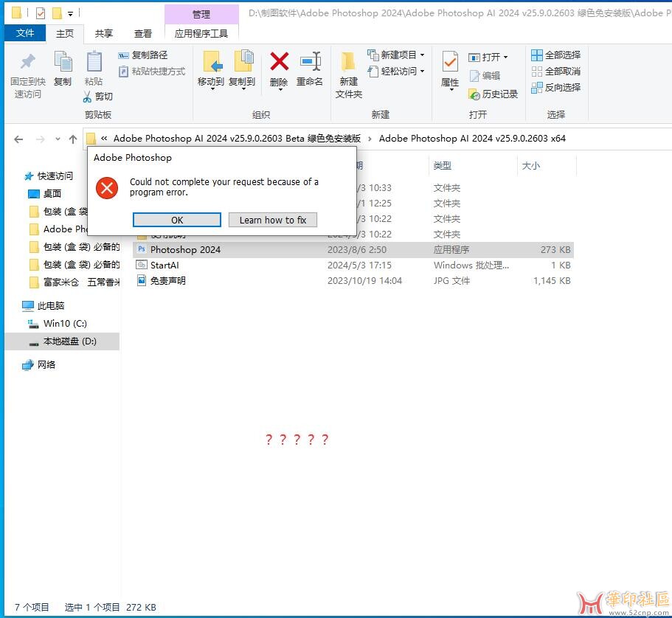Click the red error icon in dialog
The height and width of the screenshot is (618, 672).
pos(107,188)
